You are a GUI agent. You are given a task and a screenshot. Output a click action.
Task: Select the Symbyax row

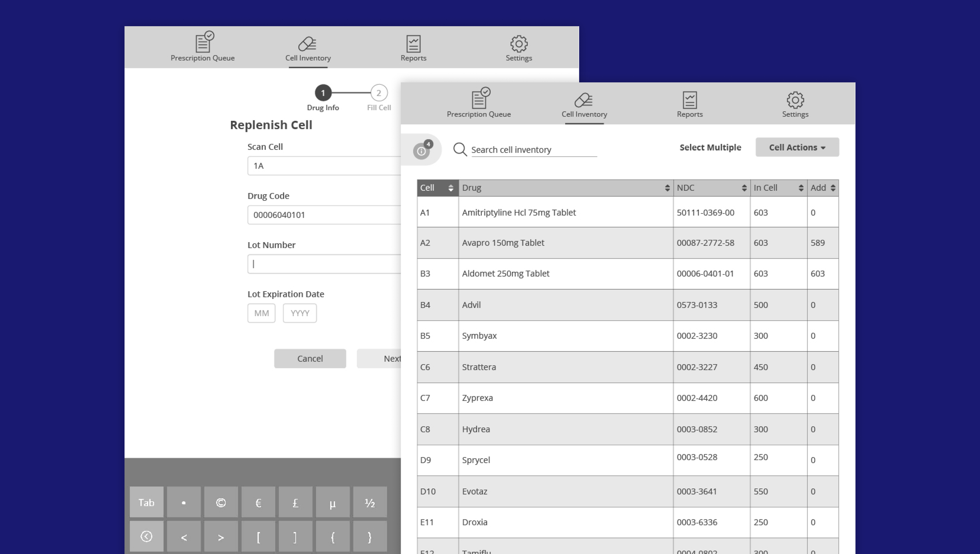[628, 336]
